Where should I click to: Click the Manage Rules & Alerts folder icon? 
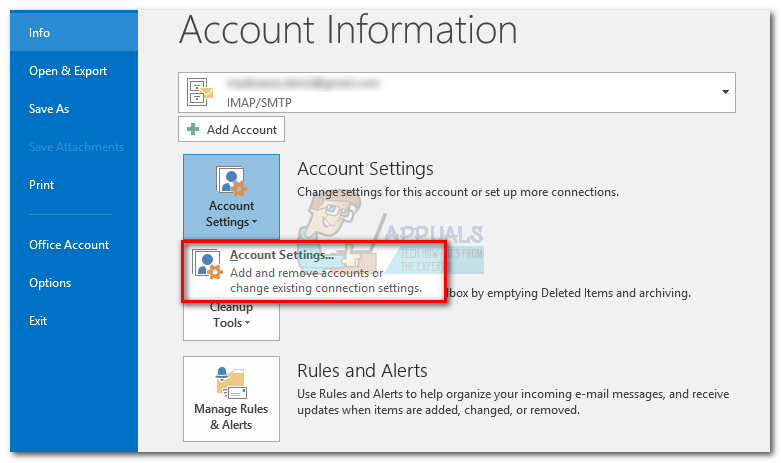click(231, 385)
